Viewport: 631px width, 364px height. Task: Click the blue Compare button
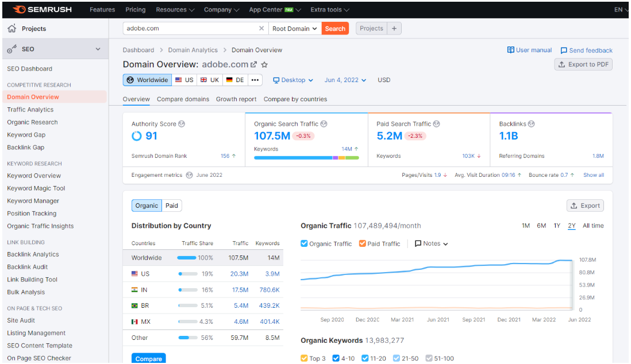click(x=148, y=358)
